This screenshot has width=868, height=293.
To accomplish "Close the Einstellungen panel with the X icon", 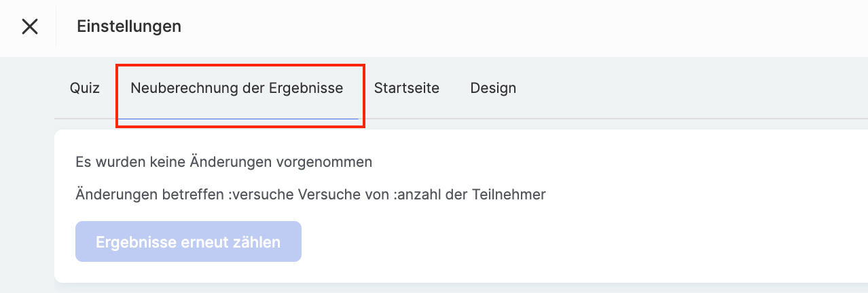I will pyautogui.click(x=30, y=26).
